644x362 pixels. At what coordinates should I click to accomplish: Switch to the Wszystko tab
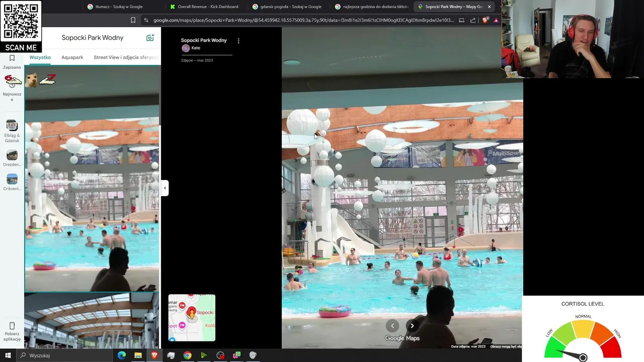coord(40,57)
